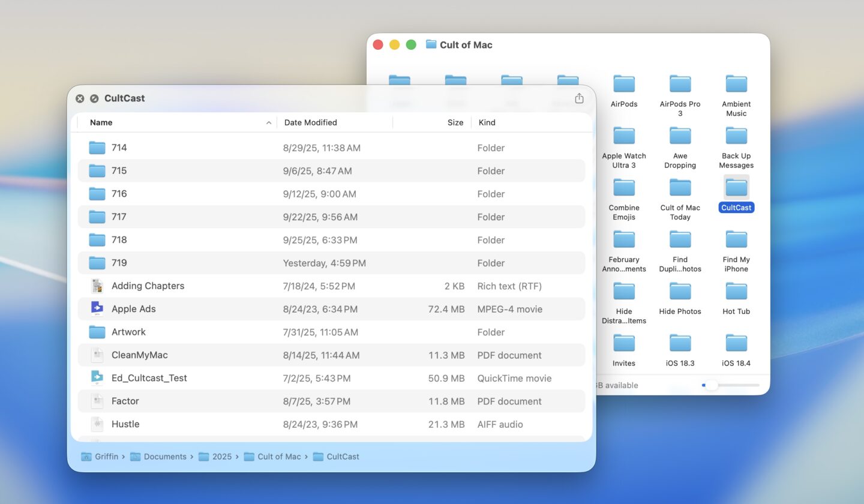Click the icon size slider thumb
Viewport: 864px width, 504px height.
coord(711,385)
